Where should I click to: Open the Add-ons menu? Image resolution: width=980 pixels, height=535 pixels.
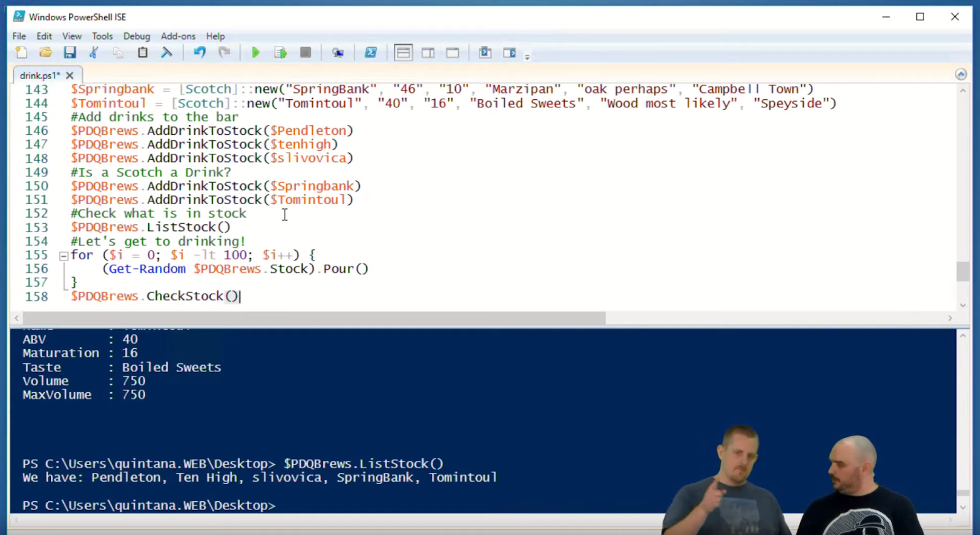click(x=178, y=36)
